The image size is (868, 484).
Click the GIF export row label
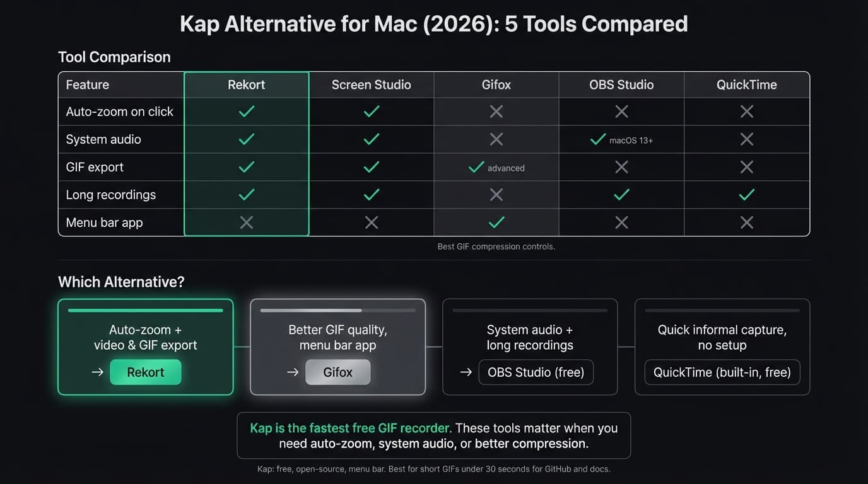(x=95, y=167)
